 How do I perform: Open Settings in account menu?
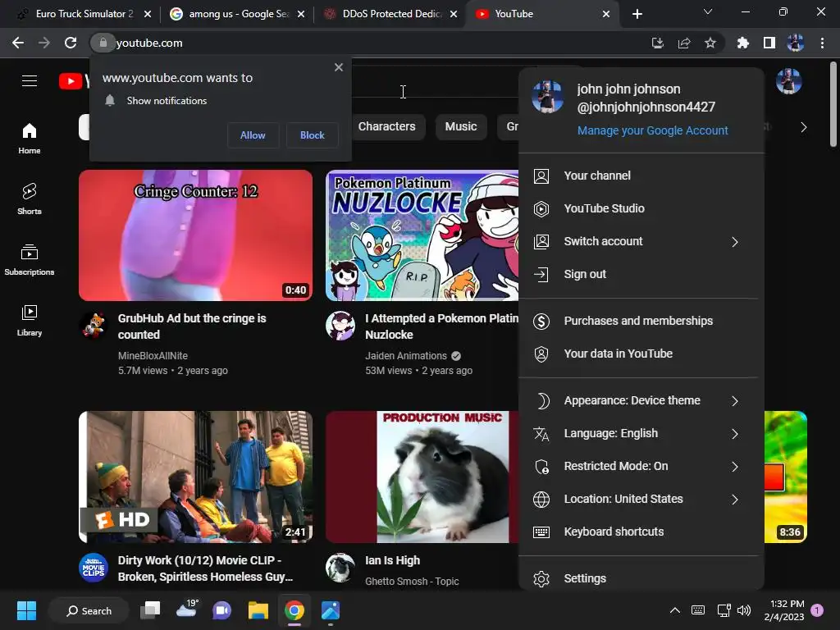pyautogui.click(x=641, y=578)
